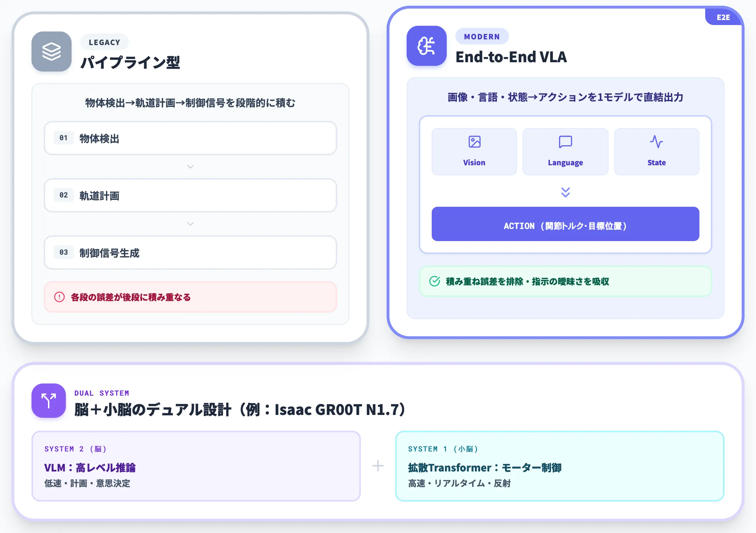This screenshot has width=756, height=533.
Task: Click the red alert circle icon
Action: point(59,297)
